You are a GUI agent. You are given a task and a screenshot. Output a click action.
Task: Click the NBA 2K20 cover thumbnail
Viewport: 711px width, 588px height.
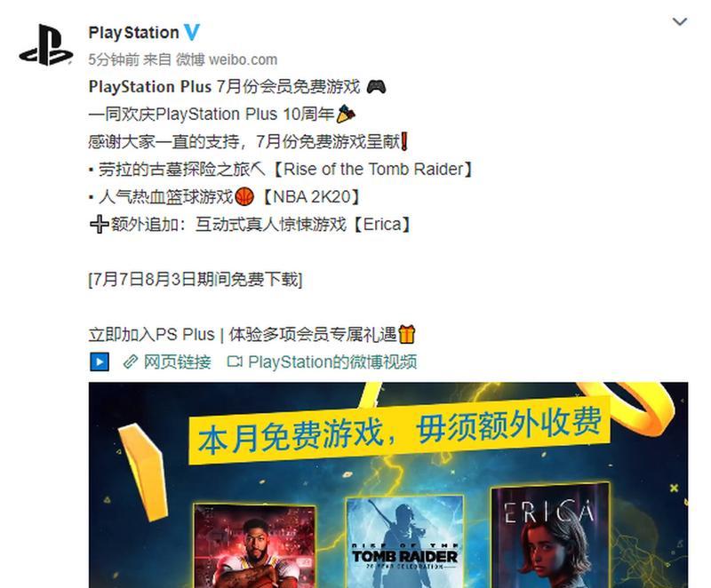[254, 545]
